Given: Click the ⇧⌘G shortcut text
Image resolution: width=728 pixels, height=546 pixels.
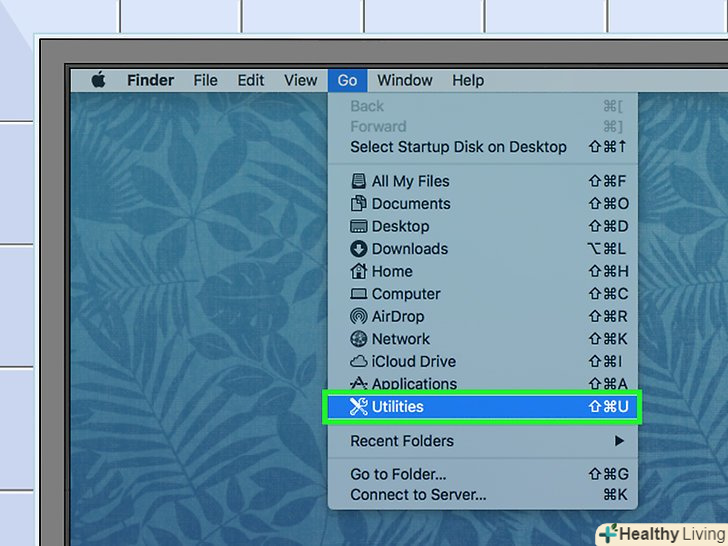Looking at the screenshot, I should pyautogui.click(x=609, y=474).
